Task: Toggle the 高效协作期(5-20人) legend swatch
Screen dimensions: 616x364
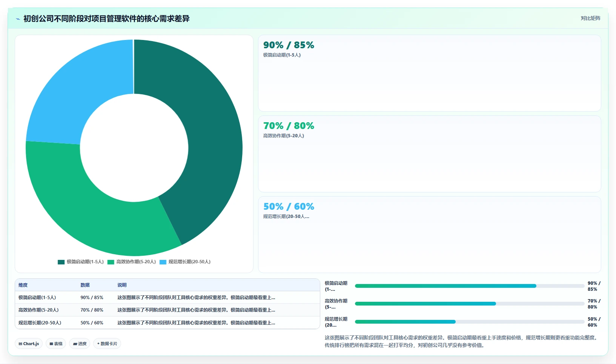Action: coord(111,262)
